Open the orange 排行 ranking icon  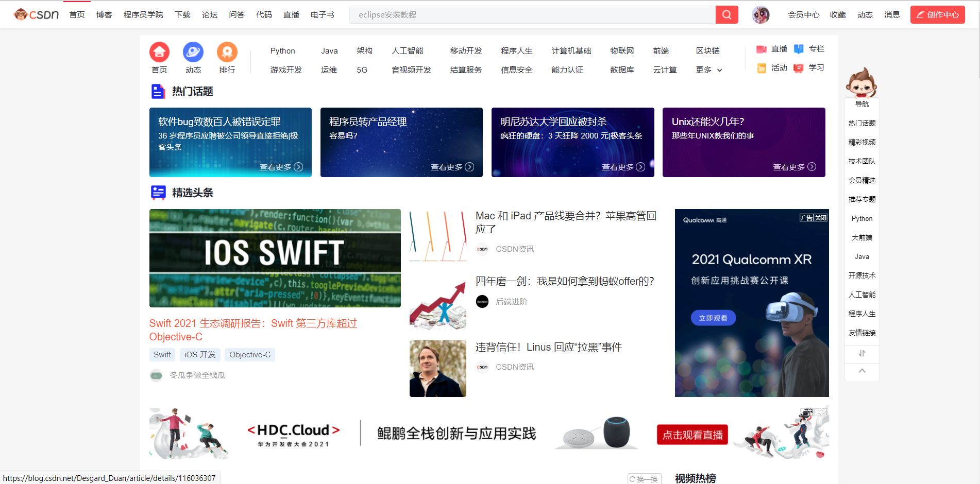tap(227, 52)
